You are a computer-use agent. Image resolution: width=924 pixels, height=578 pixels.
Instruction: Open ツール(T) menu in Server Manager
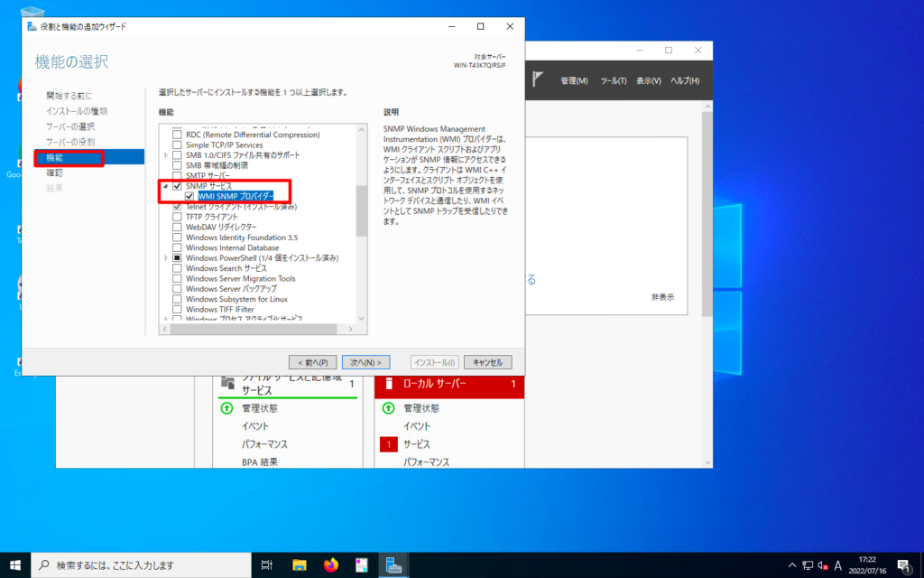pos(614,80)
